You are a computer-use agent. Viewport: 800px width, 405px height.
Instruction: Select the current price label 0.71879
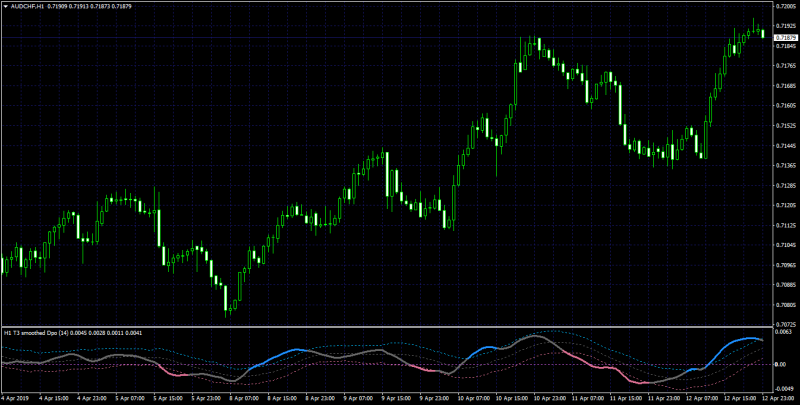tap(786, 38)
